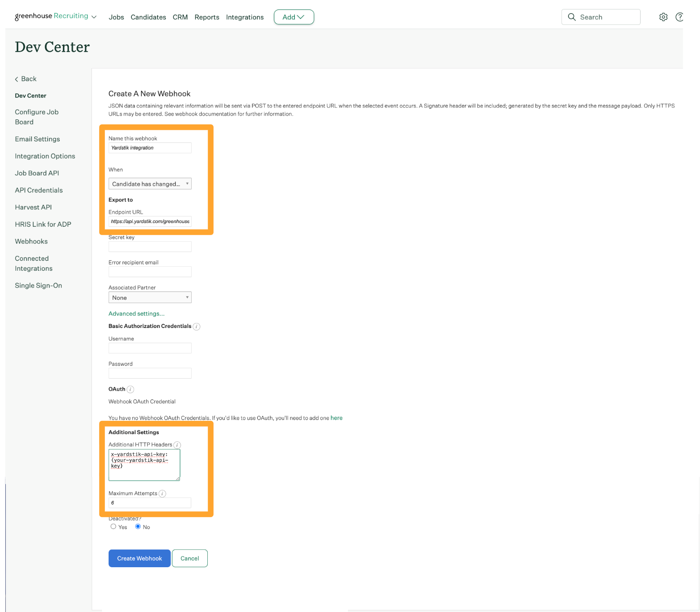Focus the Error recipient email field
Viewport: 700px width, 612px height.
coord(150,272)
